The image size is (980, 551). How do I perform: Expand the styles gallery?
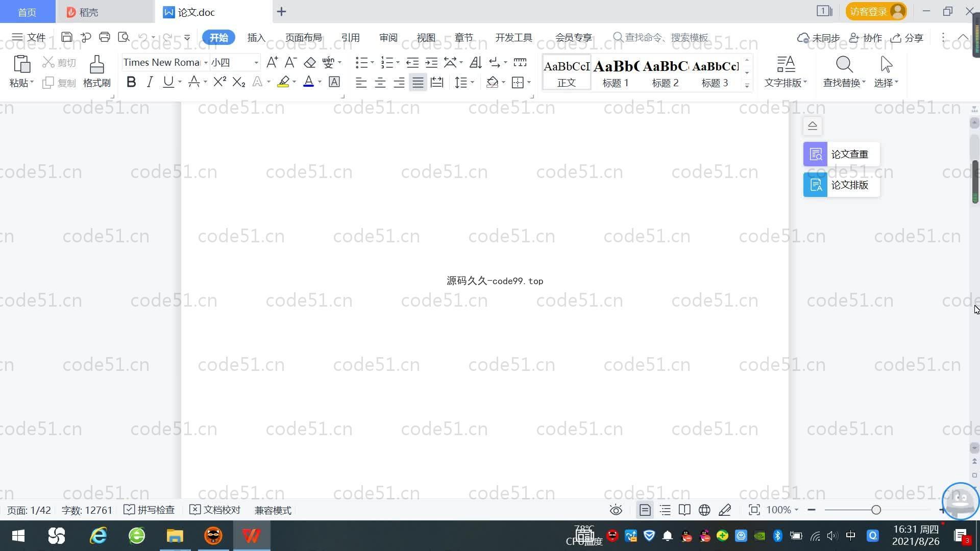pos(747,86)
